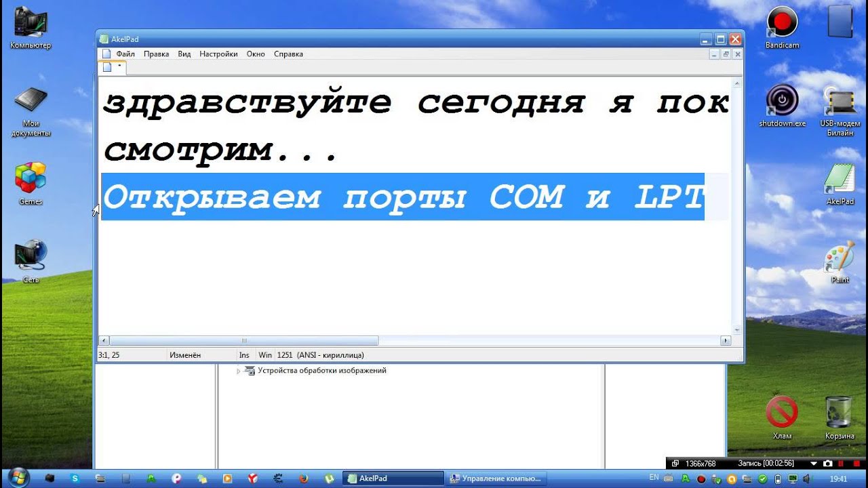Switch to AkelPad taskbar button
The height and width of the screenshot is (488, 868).
point(393,479)
